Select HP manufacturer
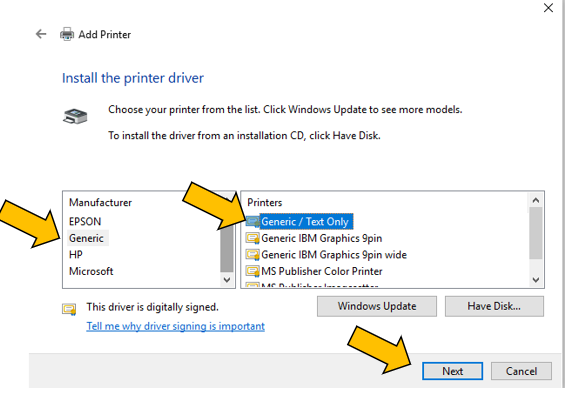 click(x=76, y=255)
